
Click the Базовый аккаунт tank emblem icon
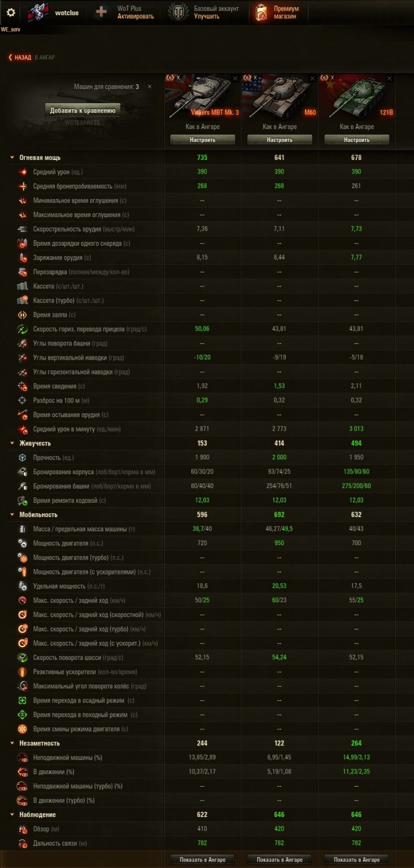[x=178, y=12]
